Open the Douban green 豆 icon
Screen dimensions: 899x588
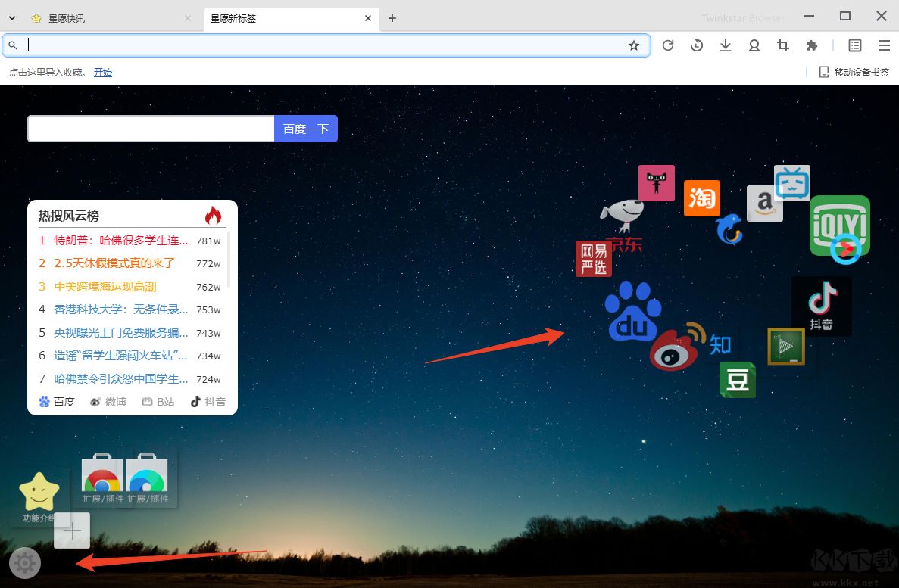(x=738, y=380)
